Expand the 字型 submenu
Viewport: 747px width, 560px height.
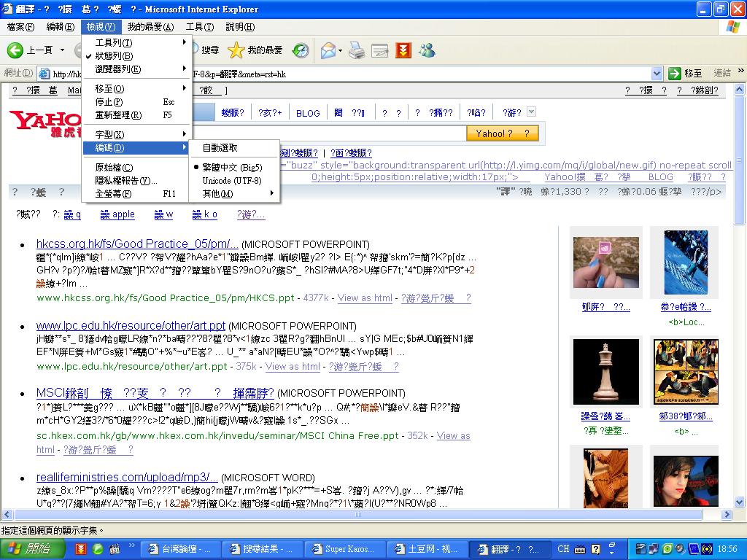(136, 134)
